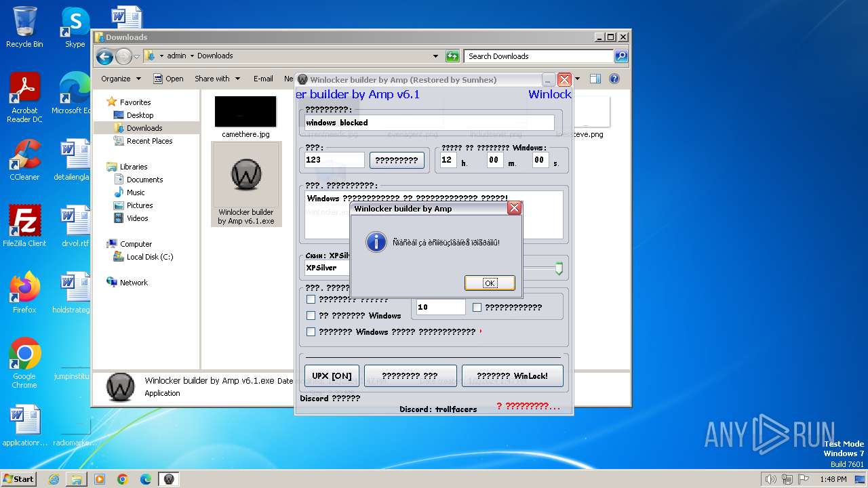Open the recent pages dropdown arrow
Screen dimensions: 868x488
[136, 56]
